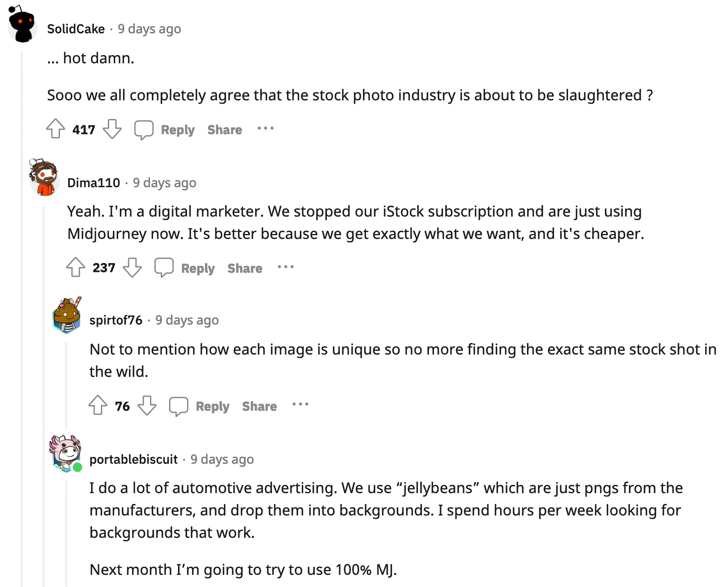Downvote spirtof76's comment

147,406
